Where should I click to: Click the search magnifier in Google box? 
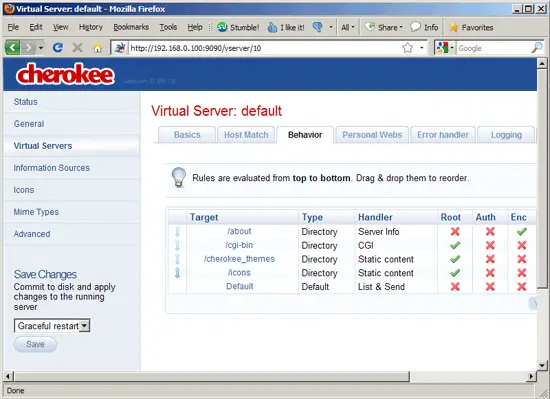pos(537,48)
